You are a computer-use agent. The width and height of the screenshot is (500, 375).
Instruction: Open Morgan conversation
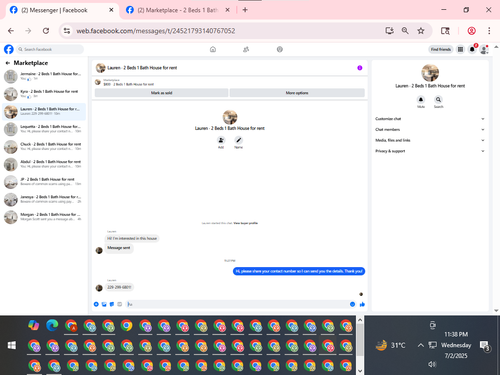coord(44,217)
